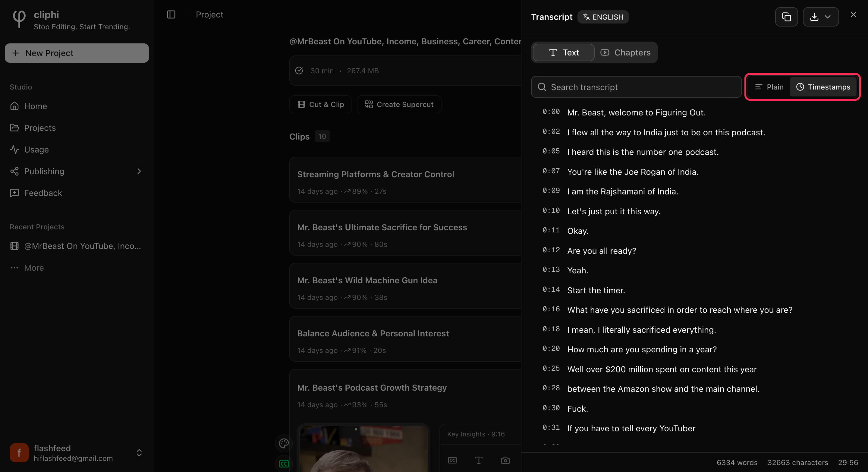Open the Cut & Clip tool

click(x=320, y=105)
